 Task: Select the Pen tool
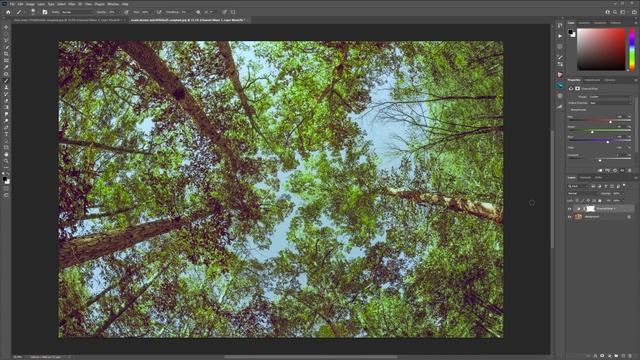click(6, 127)
